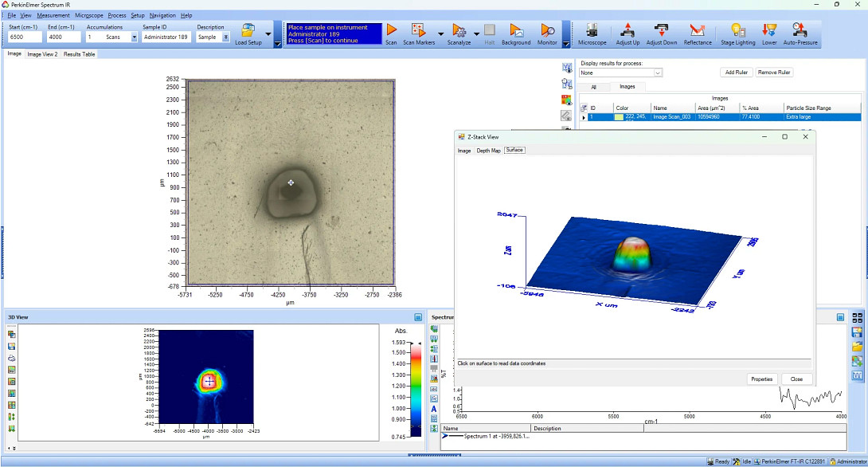Image resolution: width=868 pixels, height=467 pixels.
Task: Click the color swatch in Image Scan_003 row
Action: (x=619, y=117)
